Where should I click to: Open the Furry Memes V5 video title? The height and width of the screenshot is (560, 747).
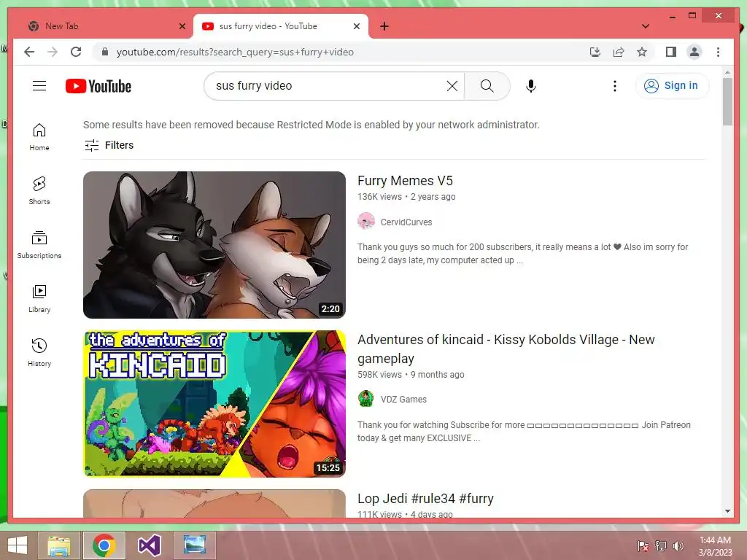click(x=405, y=181)
